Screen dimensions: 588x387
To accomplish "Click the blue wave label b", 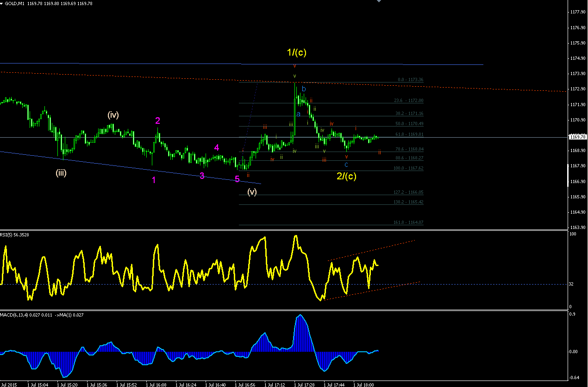I will 304,89.
